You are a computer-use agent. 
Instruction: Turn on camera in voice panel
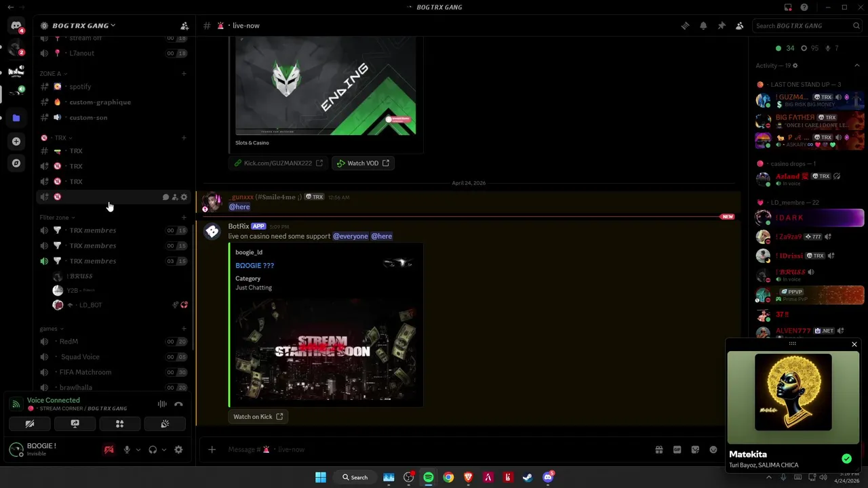pyautogui.click(x=30, y=424)
